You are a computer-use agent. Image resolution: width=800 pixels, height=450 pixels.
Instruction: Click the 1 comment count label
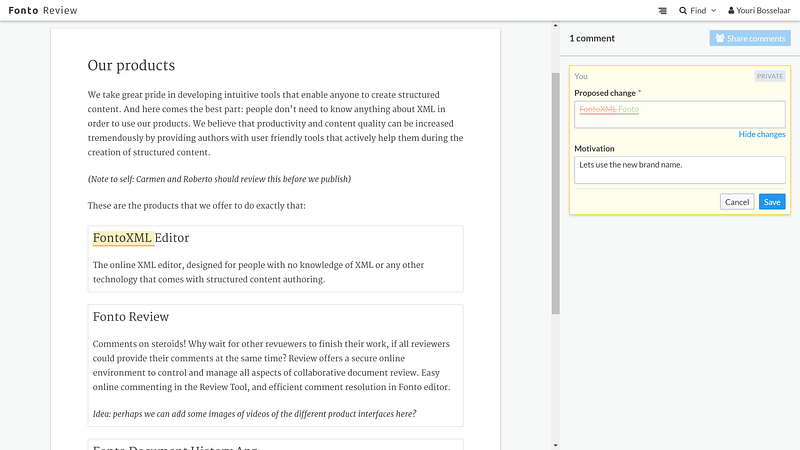coord(592,38)
